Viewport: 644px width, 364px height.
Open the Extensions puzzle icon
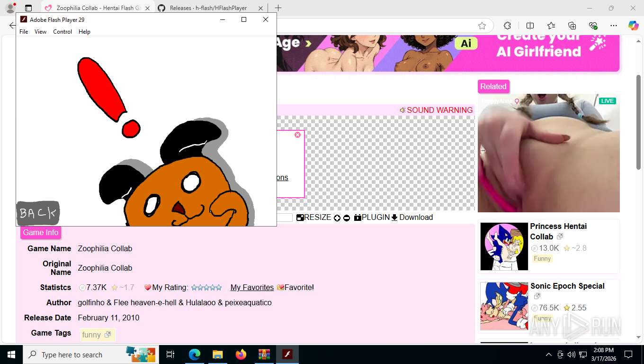point(507,26)
